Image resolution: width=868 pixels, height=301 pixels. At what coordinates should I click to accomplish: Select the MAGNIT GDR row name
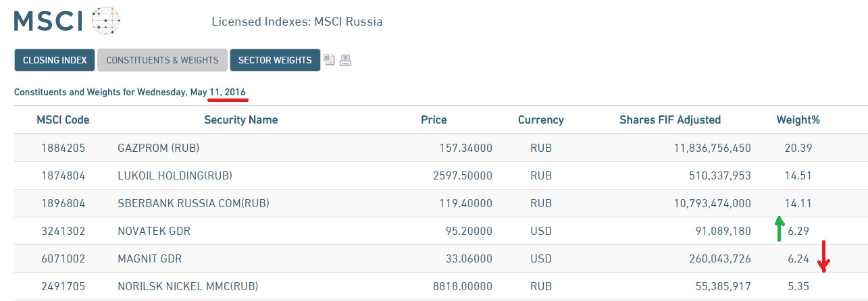[150, 258]
